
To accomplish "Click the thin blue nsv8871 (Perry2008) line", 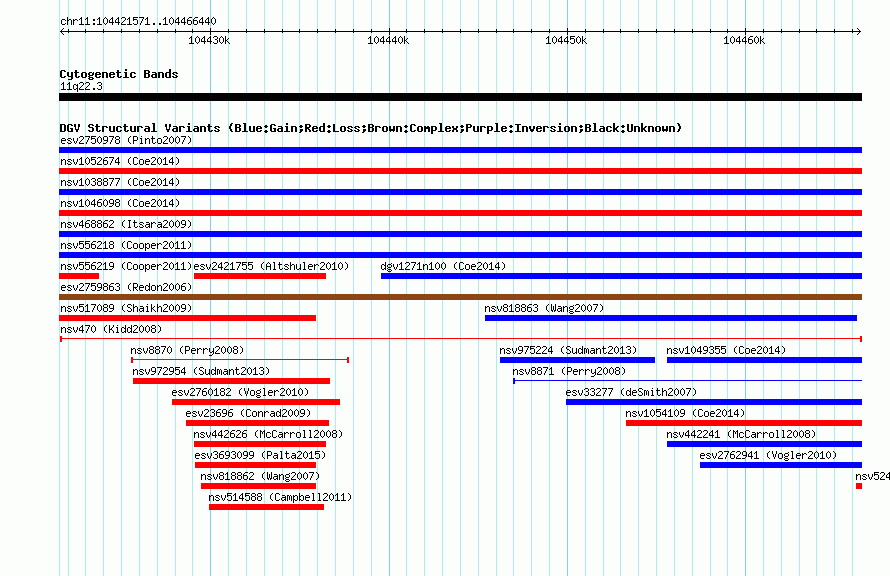I will 687,381.
